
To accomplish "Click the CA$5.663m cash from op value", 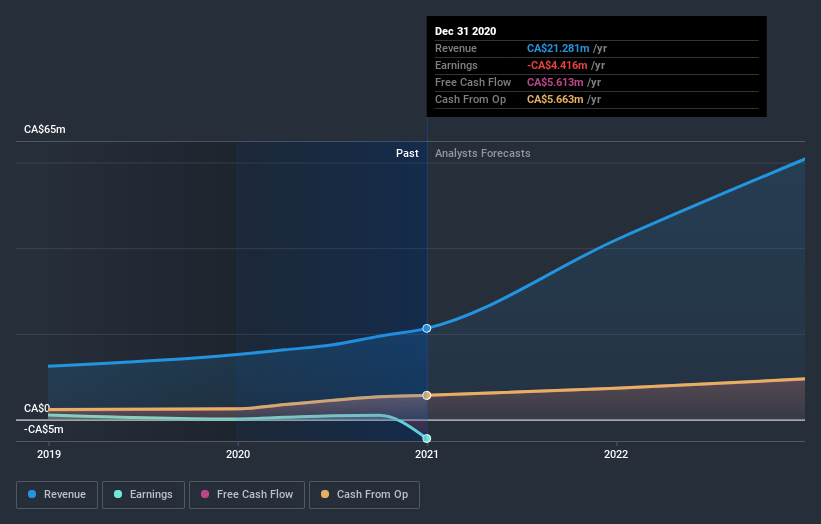I will [554, 99].
